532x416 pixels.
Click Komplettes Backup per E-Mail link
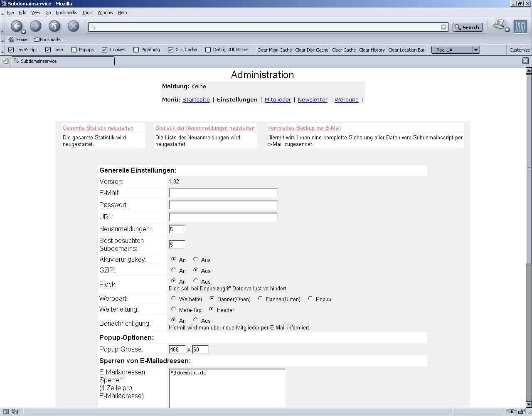pos(304,128)
